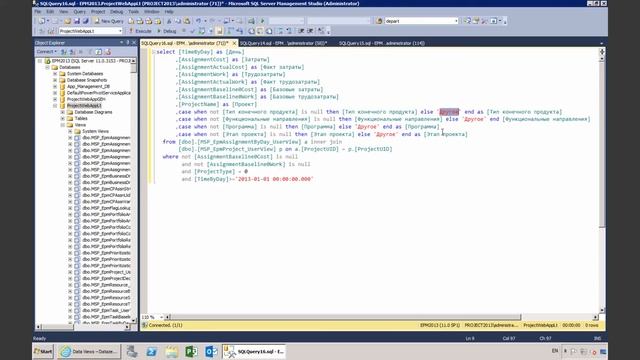The height and width of the screenshot is (360, 640).
Task: Open Data Views taskbar browser window
Action: click(89, 351)
